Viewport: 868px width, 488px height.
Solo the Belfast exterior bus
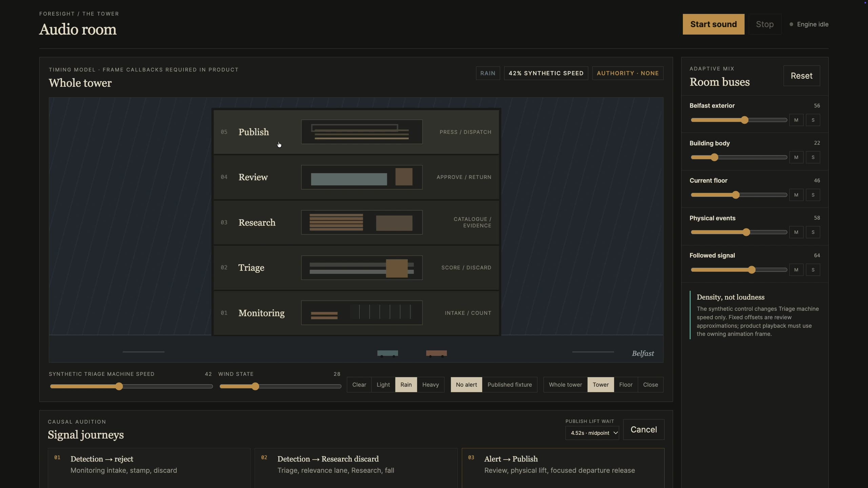point(813,120)
